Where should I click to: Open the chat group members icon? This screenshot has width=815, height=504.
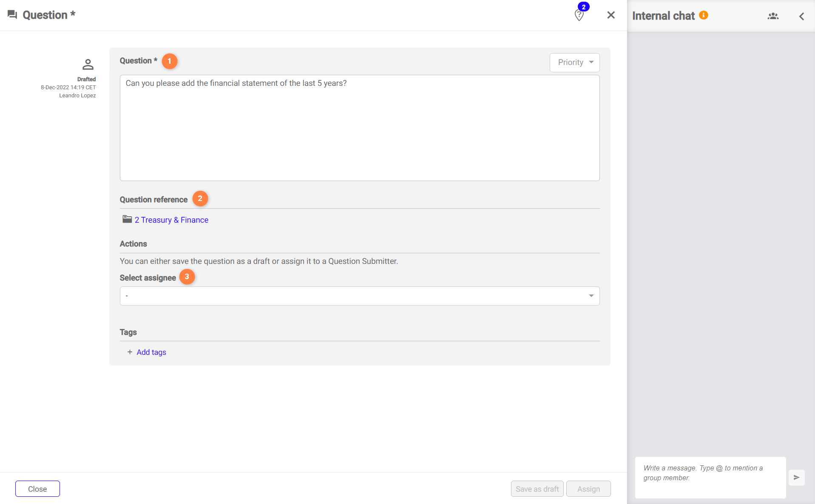click(x=773, y=16)
